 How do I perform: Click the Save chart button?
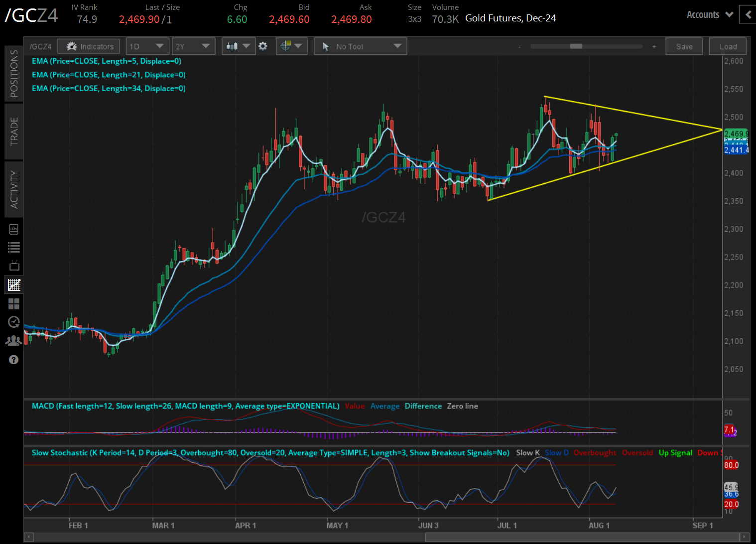coord(684,46)
